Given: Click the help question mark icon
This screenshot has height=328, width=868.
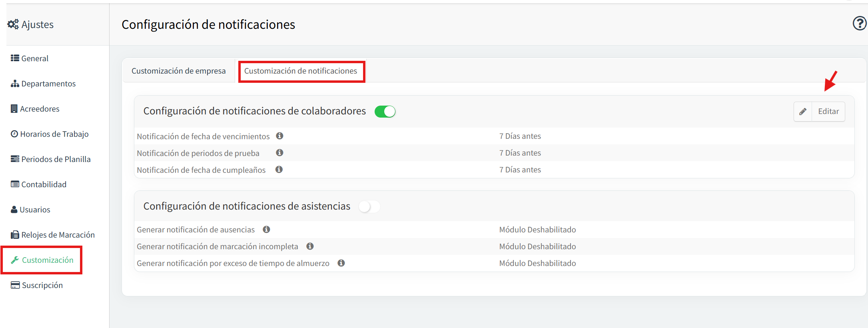Looking at the screenshot, I should pos(859,24).
